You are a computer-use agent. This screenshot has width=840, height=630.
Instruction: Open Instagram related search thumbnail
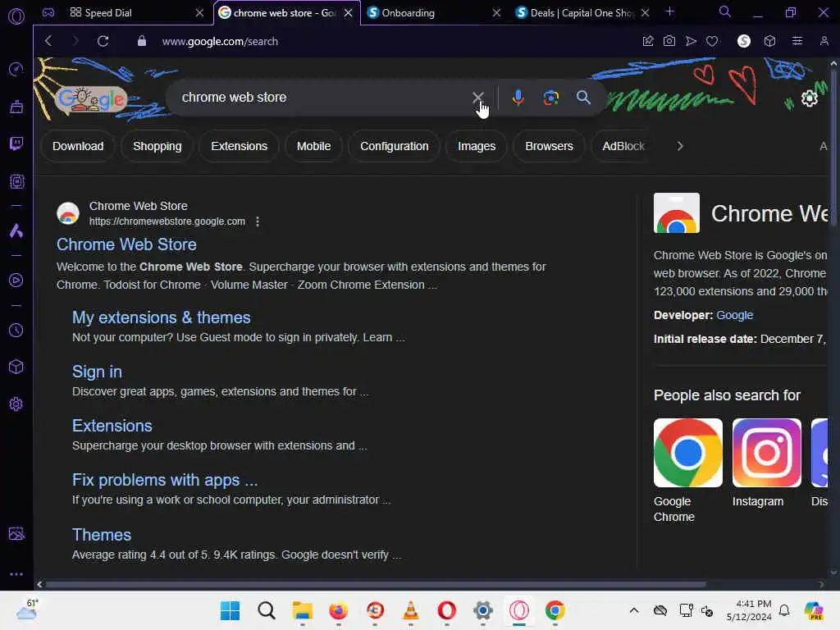(x=767, y=453)
